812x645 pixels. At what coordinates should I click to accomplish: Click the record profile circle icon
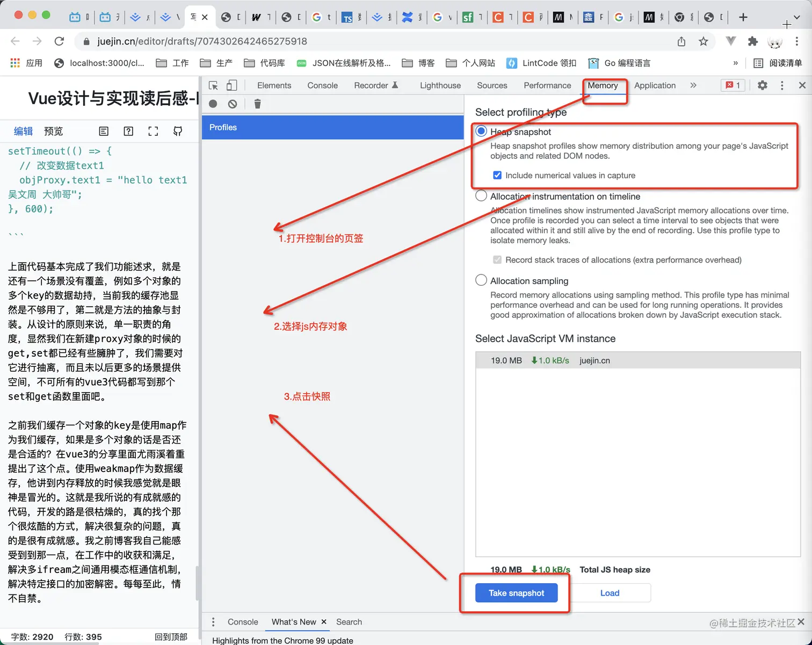[x=213, y=104]
